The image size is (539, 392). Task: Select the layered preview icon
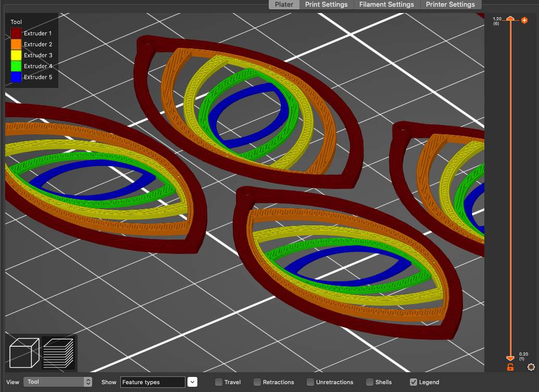(58, 352)
